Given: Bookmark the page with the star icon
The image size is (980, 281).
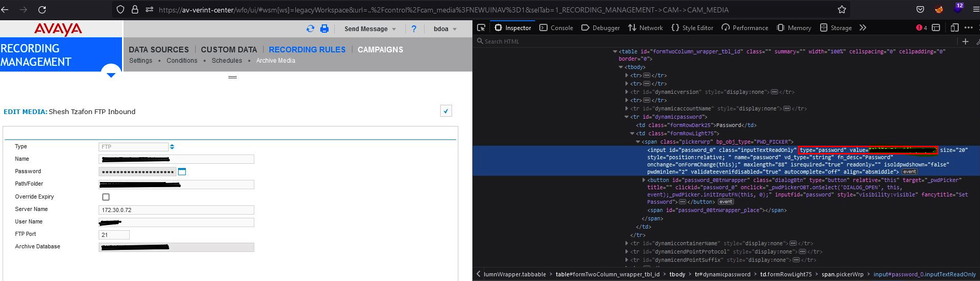Looking at the screenshot, I should tap(842, 9).
